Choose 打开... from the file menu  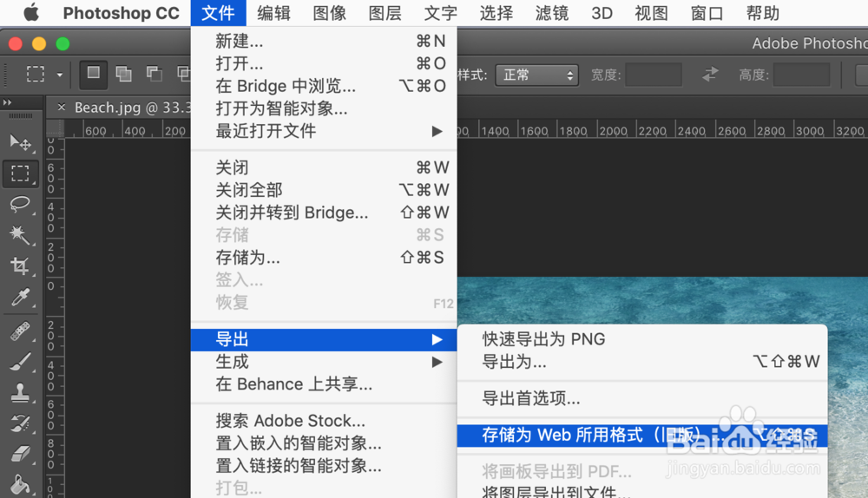(x=324, y=63)
